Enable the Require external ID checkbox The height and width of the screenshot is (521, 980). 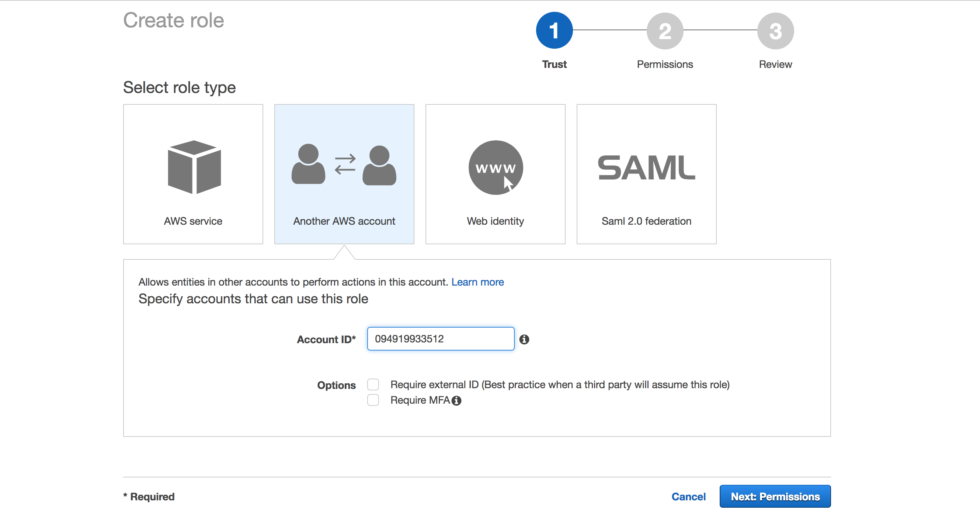coord(373,384)
